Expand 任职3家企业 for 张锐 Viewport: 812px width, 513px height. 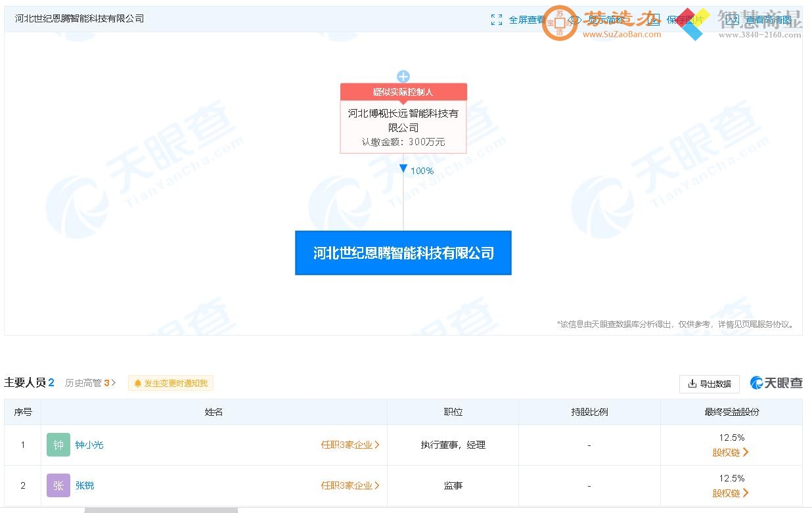click(x=350, y=485)
